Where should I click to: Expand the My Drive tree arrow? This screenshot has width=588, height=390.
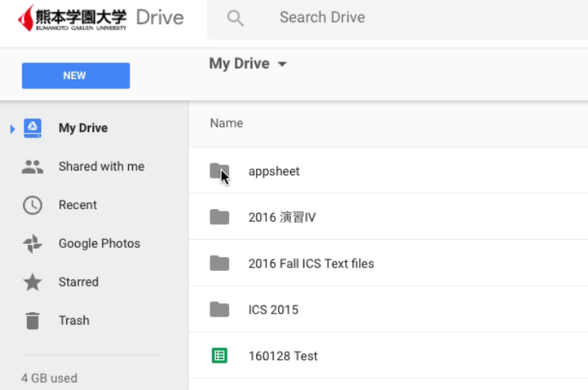[x=12, y=129]
